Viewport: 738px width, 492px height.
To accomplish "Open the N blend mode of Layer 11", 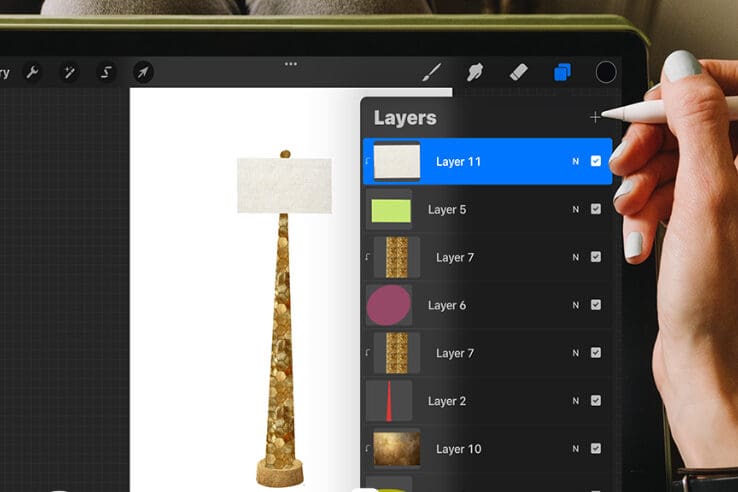I will pyautogui.click(x=576, y=161).
